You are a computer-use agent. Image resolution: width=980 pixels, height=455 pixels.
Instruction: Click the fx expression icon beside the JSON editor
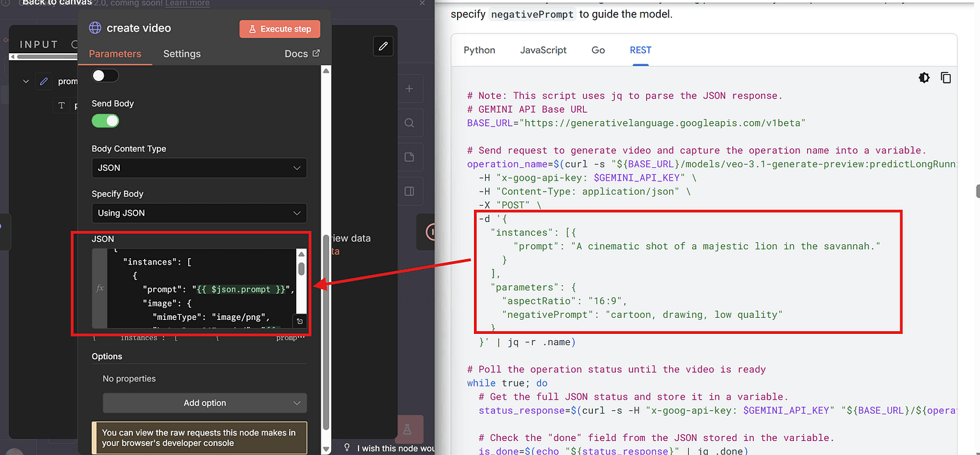(99, 288)
